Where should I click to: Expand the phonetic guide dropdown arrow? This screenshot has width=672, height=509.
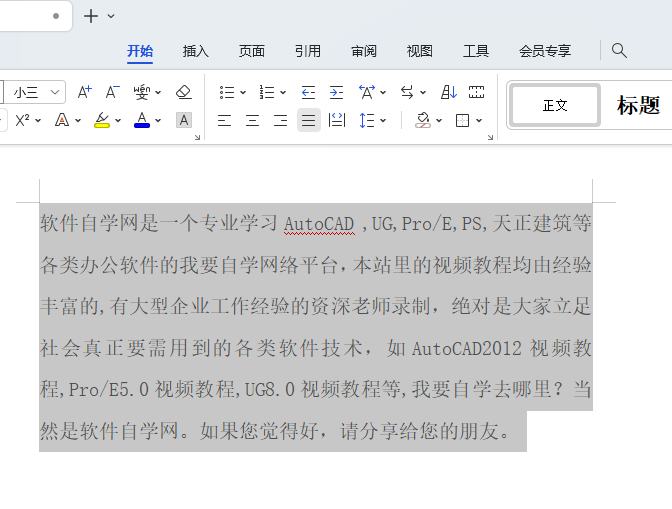[x=158, y=92]
